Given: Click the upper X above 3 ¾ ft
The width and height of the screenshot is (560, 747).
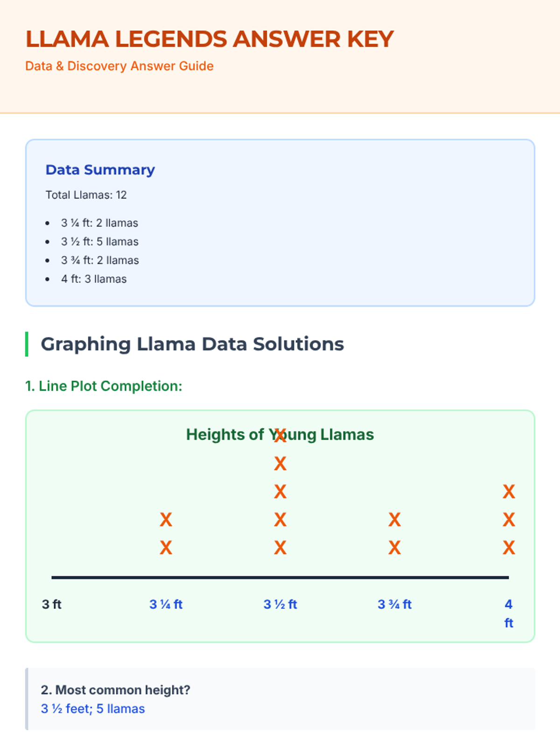Looking at the screenshot, I should [x=394, y=520].
